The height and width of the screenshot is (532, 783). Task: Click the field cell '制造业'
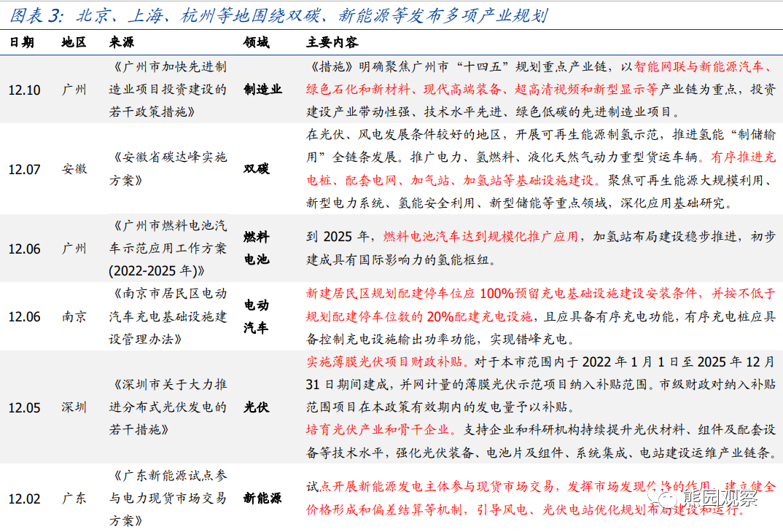click(262, 90)
